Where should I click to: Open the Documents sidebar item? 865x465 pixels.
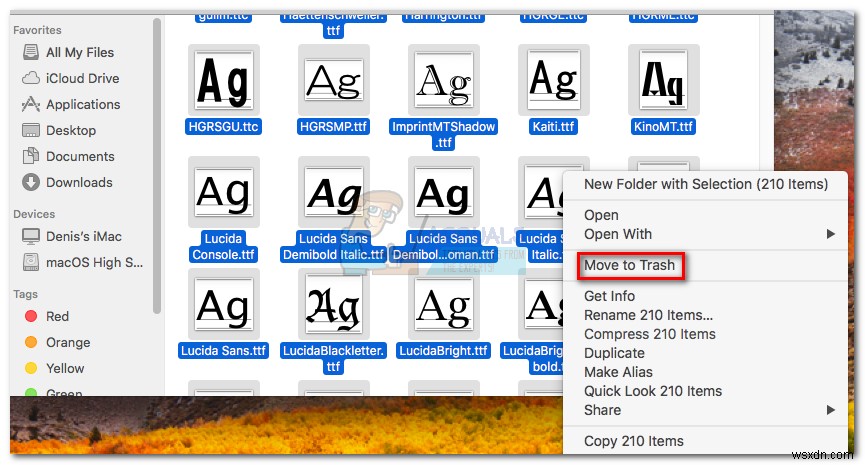79,156
